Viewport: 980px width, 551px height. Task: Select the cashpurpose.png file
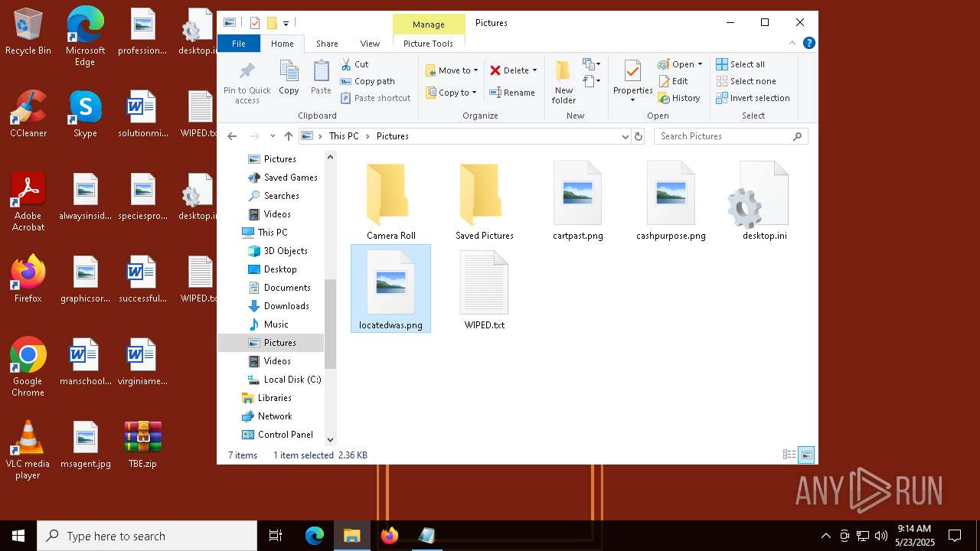[x=671, y=201]
